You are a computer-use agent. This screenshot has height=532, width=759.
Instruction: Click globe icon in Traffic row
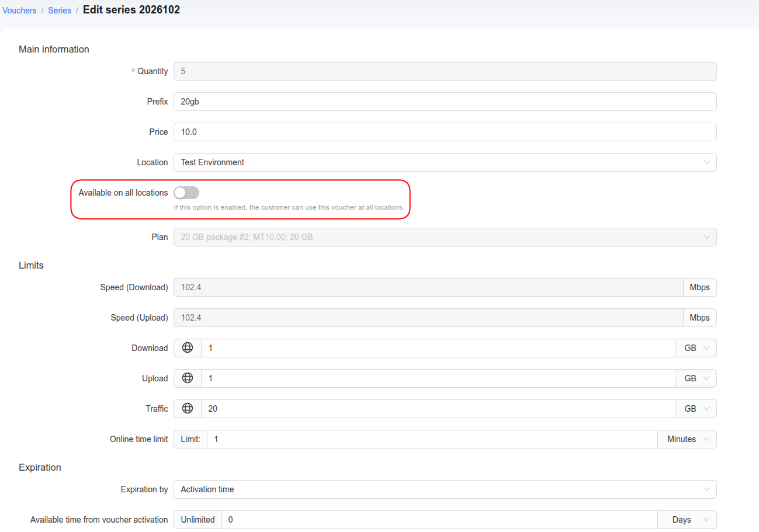coord(188,408)
